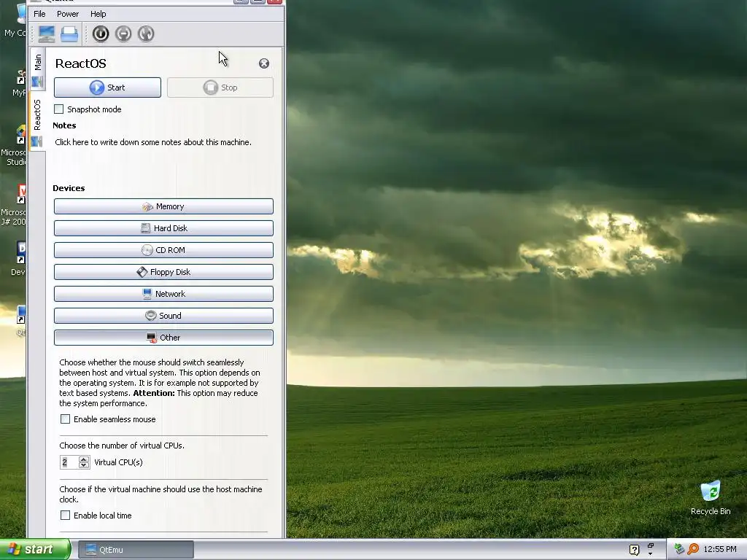Open the Help menu
The image size is (747, 560).
click(98, 14)
